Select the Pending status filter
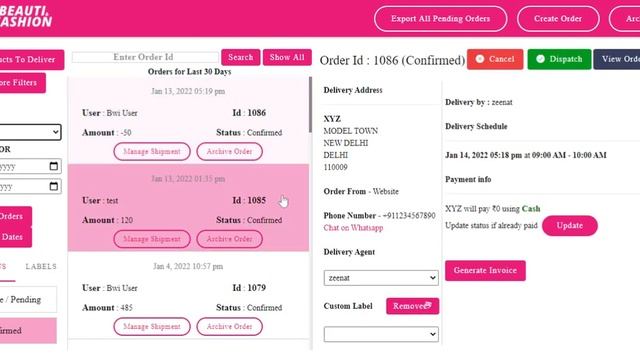 pyautogui.click(x=28, y=300)
